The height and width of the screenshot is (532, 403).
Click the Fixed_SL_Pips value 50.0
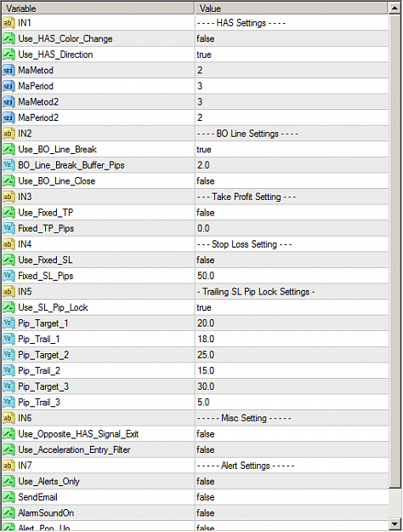[206, 276]
